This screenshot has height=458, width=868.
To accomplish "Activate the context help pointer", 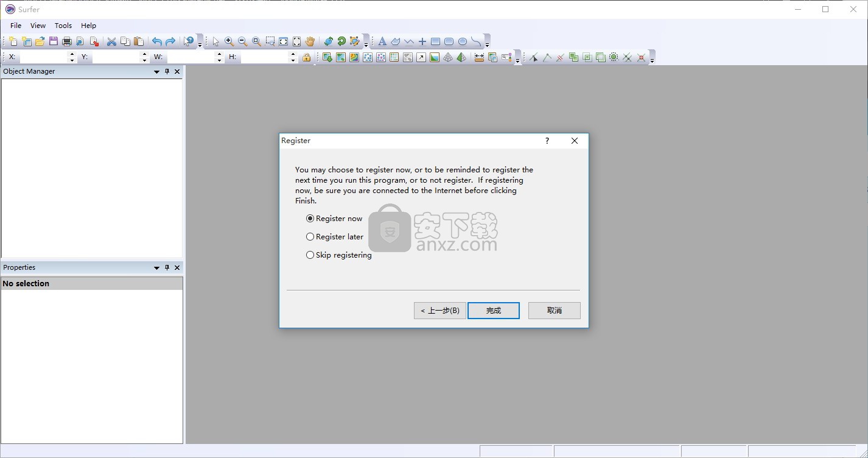I will (189, 41).
